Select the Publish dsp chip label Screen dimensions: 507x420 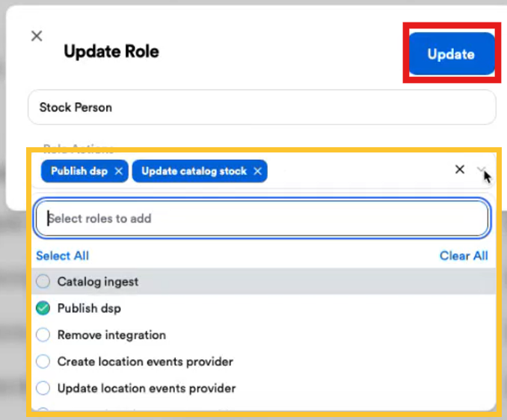(x=79, y=171)
